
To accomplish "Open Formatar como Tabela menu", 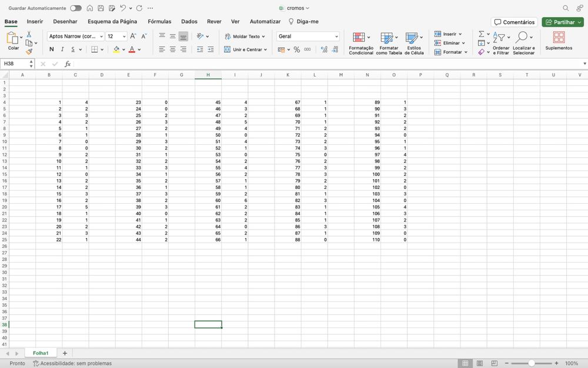I will pyautogui.click(x=389, y=43).
